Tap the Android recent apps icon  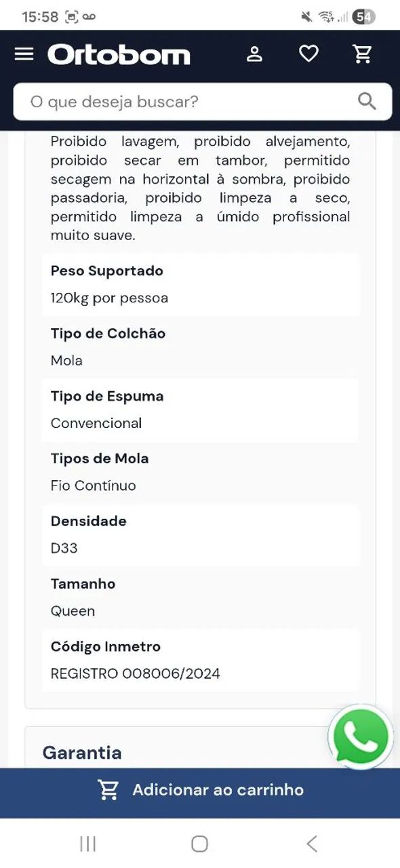point(87,844)
